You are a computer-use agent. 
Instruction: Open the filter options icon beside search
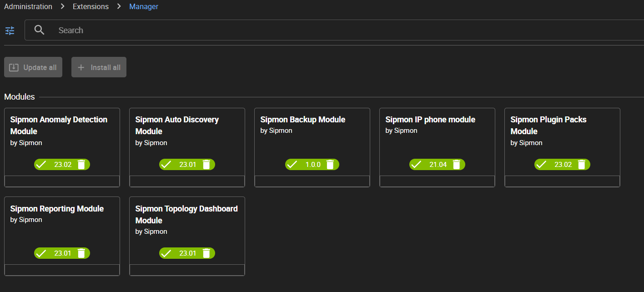click(10, 30)
